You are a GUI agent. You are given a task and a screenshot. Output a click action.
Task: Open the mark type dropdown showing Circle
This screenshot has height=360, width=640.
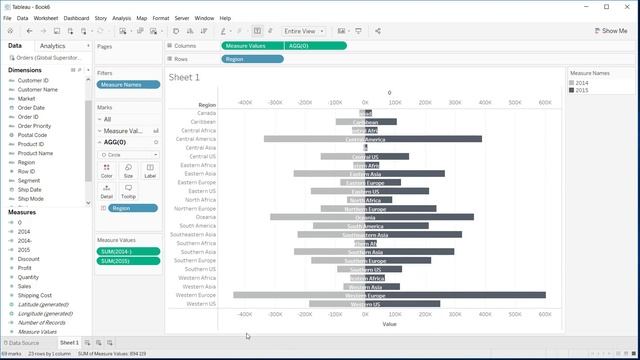pos(128,155)
